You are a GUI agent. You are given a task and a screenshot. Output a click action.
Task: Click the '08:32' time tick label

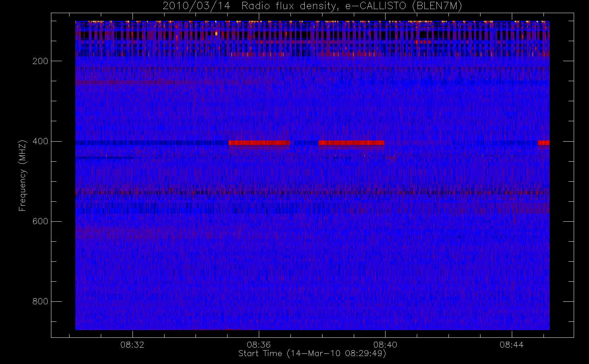coord(133,345)
